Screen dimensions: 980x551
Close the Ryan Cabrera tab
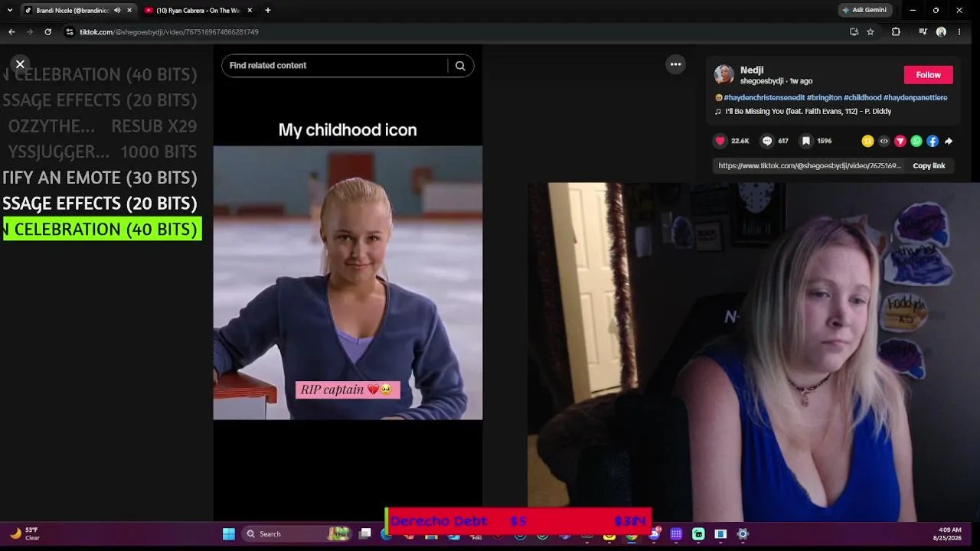tap(250, 11)
